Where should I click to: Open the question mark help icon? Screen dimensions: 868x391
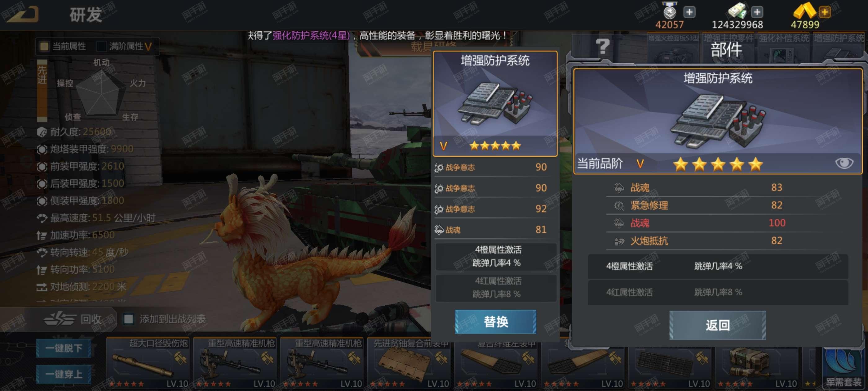pos(602,47)
